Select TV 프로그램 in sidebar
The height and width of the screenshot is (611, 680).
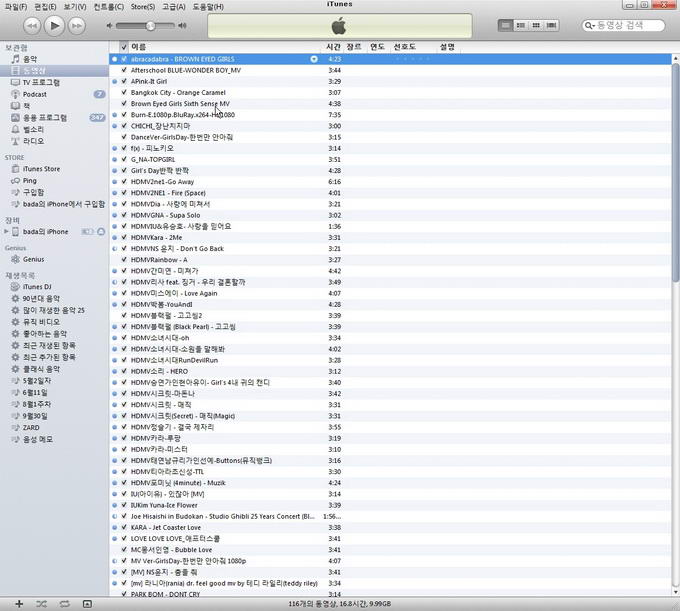point(54,82)
